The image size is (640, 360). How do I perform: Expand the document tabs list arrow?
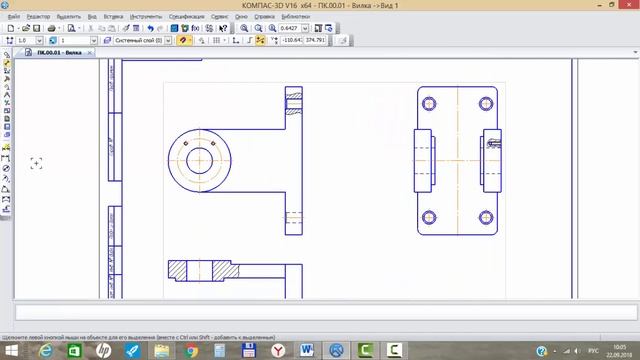click(x=635, y=52)
